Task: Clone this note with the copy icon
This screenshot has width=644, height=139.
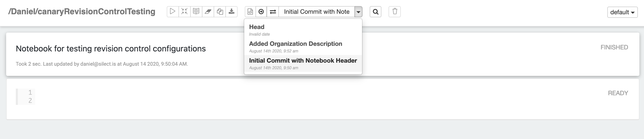Action: coord(220,12)
